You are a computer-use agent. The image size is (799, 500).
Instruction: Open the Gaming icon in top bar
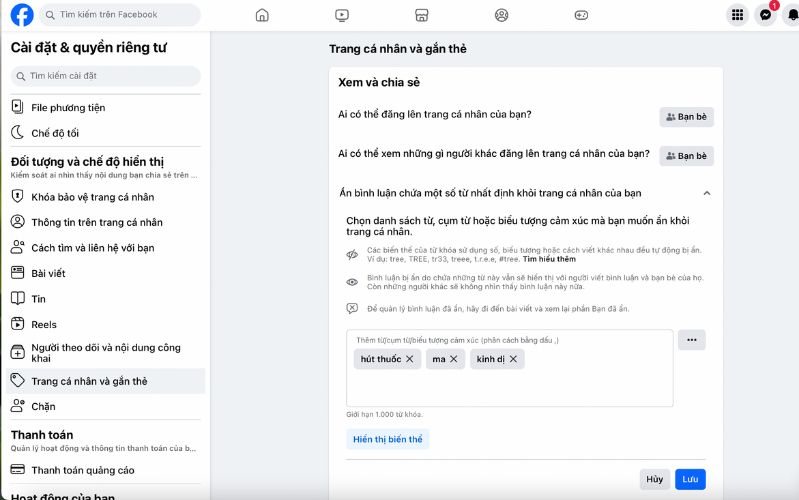[x=581, y=15]
